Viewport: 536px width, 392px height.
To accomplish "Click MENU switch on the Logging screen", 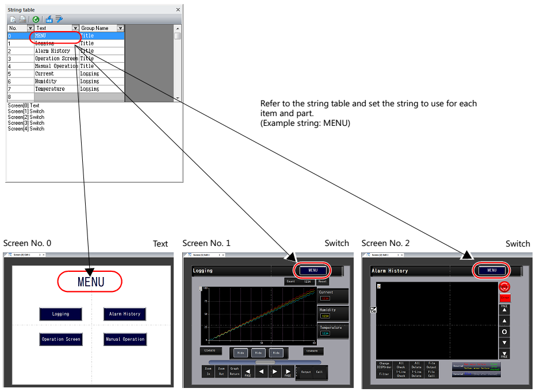I will tap(313, 270).
